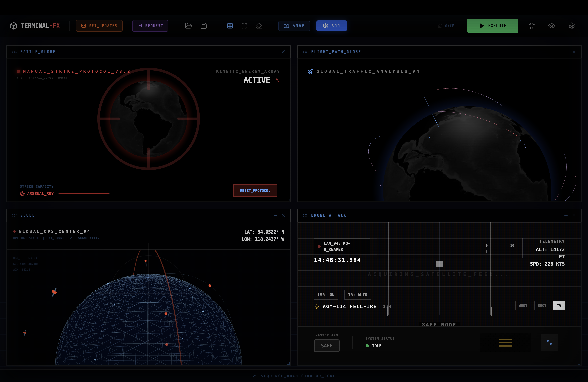Open the settings gear
Viewport: 588px width, 382px height.
click(571, 26)
